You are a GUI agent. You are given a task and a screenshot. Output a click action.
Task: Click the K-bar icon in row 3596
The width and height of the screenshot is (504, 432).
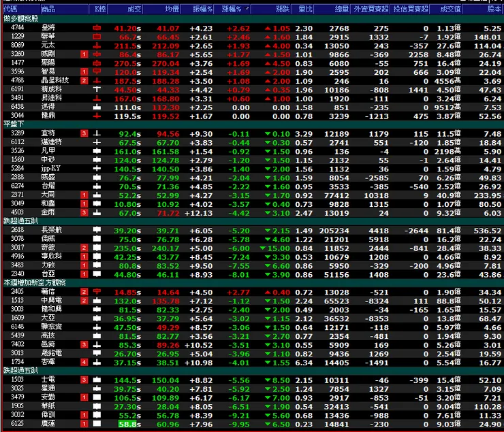(x=97, y=72)
